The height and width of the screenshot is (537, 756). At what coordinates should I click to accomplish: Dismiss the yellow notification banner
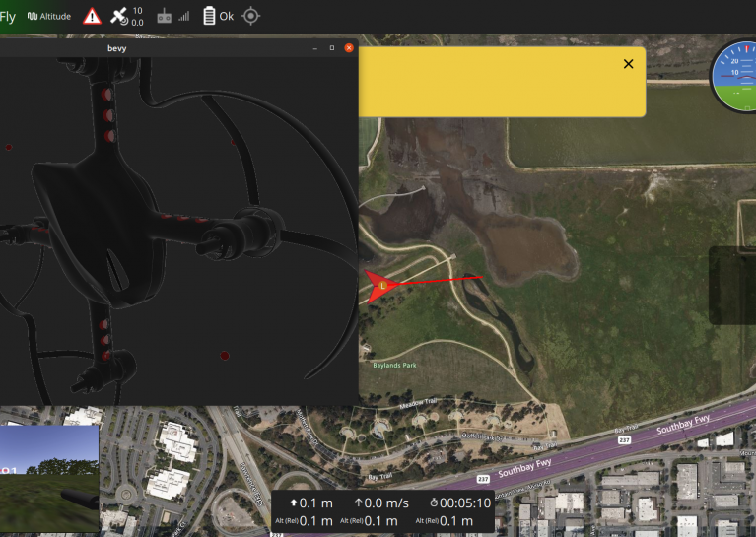point(628,64)
